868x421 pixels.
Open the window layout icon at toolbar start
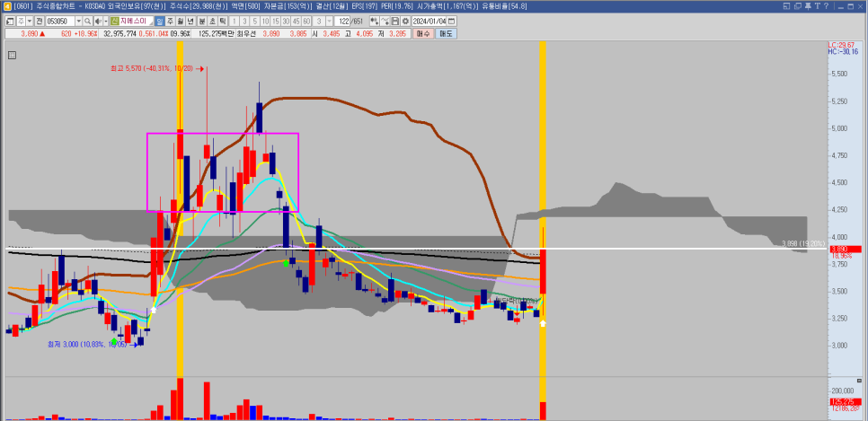click(10, 21)
